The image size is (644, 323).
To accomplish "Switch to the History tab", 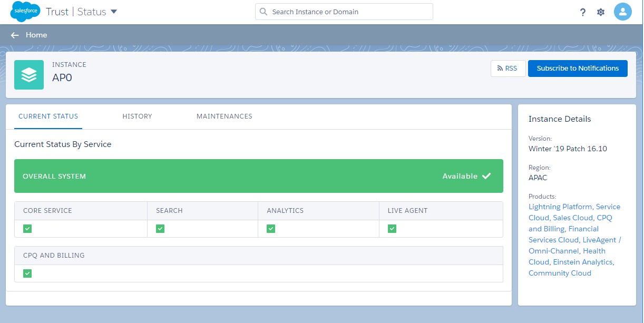I will coord(137,116).
